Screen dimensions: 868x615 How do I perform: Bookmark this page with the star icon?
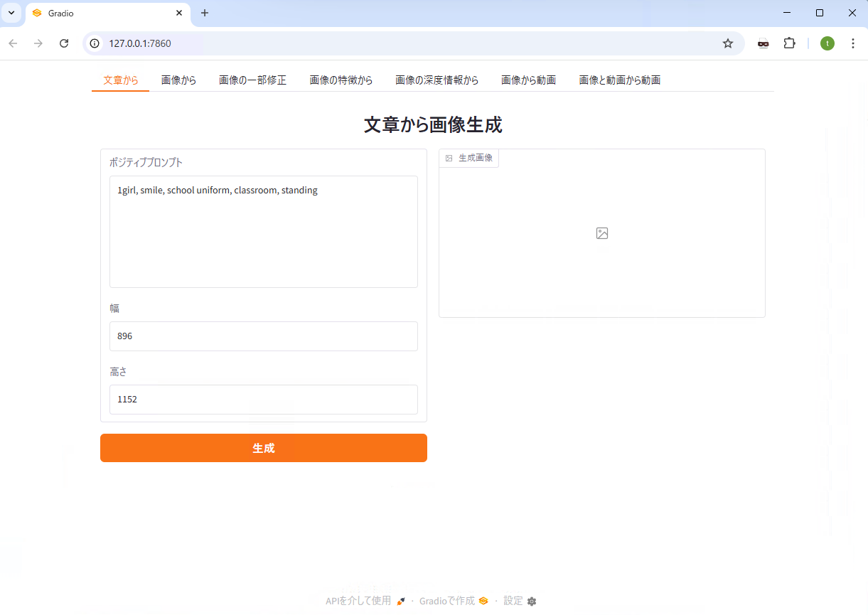[x=728, y=43]
